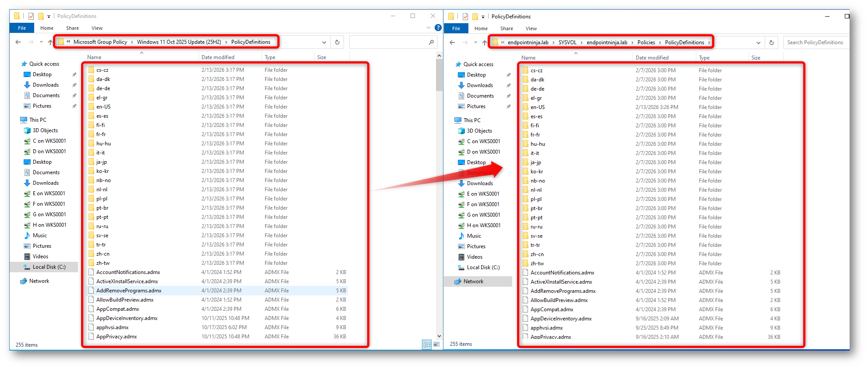Image resolution: width=868 pixels, height=369 pixels.
Task: Click This PC icon in SYSVOL window sidebar
Action: point(458,120)
